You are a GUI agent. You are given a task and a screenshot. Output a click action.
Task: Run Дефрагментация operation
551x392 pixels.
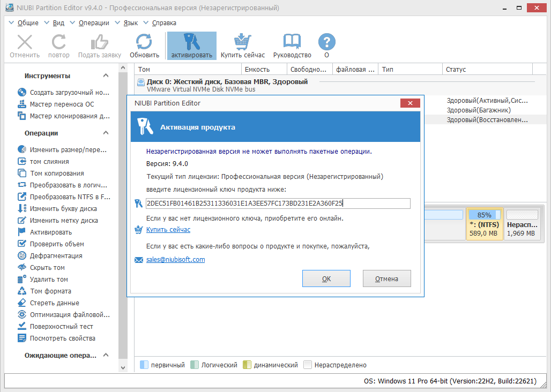coord(50,255)
